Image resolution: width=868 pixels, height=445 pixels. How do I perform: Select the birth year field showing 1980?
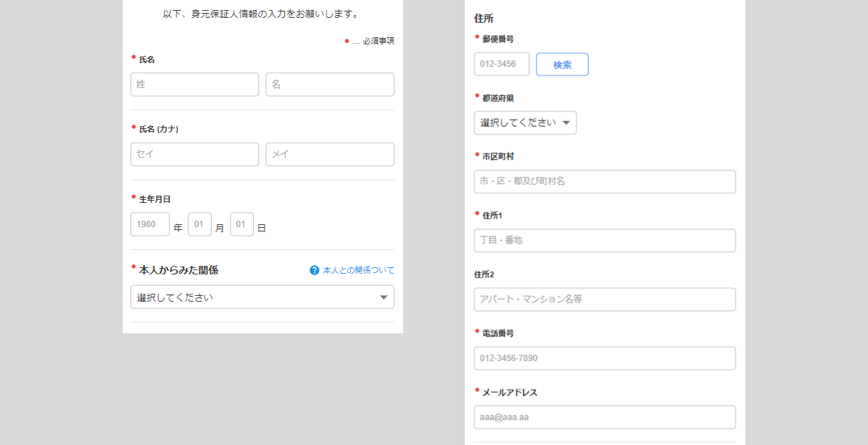[x=150, y=224]
